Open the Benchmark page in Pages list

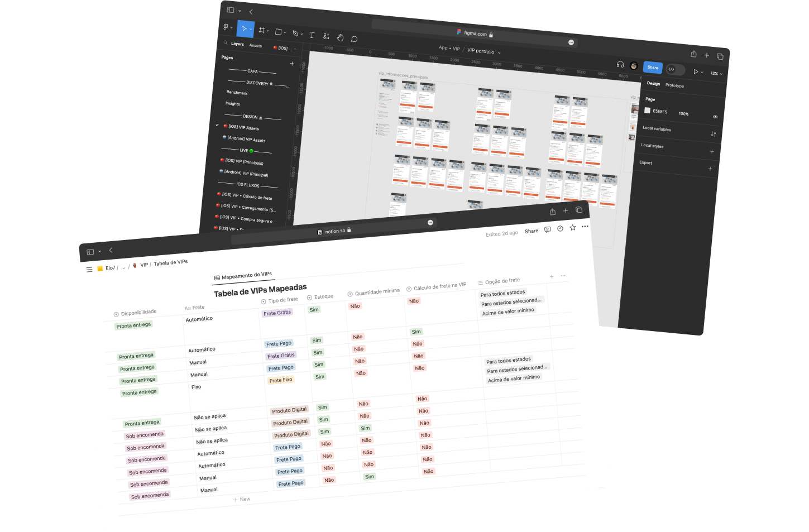(237, 93)
